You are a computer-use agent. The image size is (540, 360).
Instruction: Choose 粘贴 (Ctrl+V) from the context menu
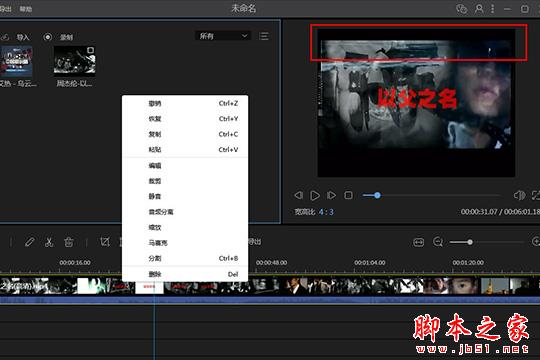pos(185,150)
